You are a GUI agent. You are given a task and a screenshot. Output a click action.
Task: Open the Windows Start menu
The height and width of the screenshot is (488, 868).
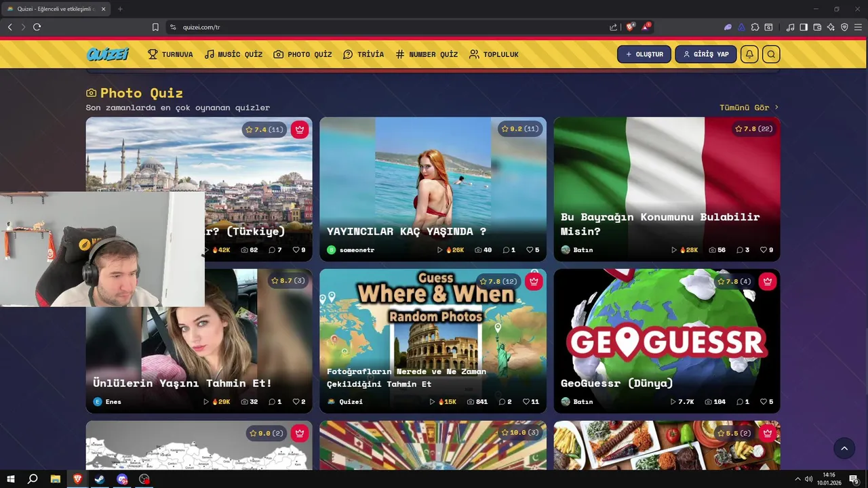click(11, 479)
